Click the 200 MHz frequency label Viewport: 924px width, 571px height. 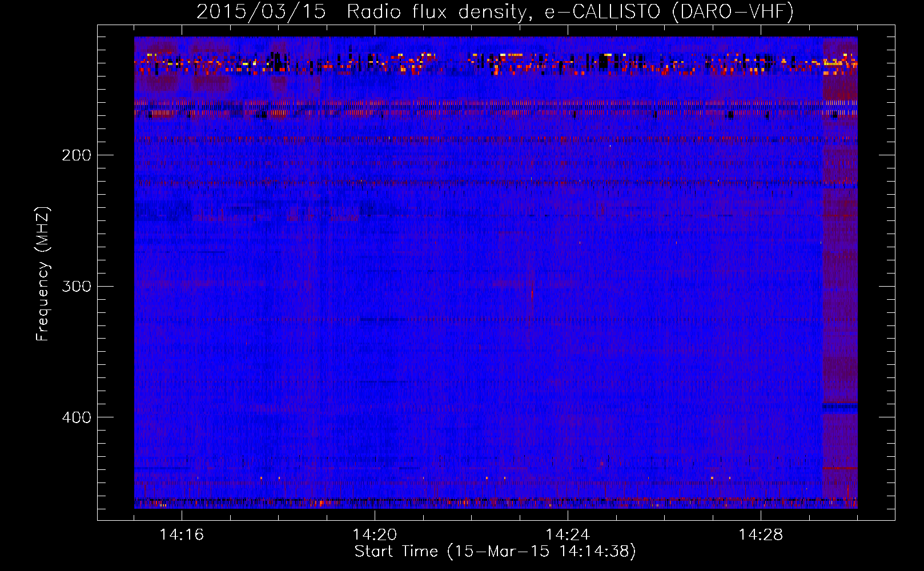pyautogui.click(x=77, y=155)
